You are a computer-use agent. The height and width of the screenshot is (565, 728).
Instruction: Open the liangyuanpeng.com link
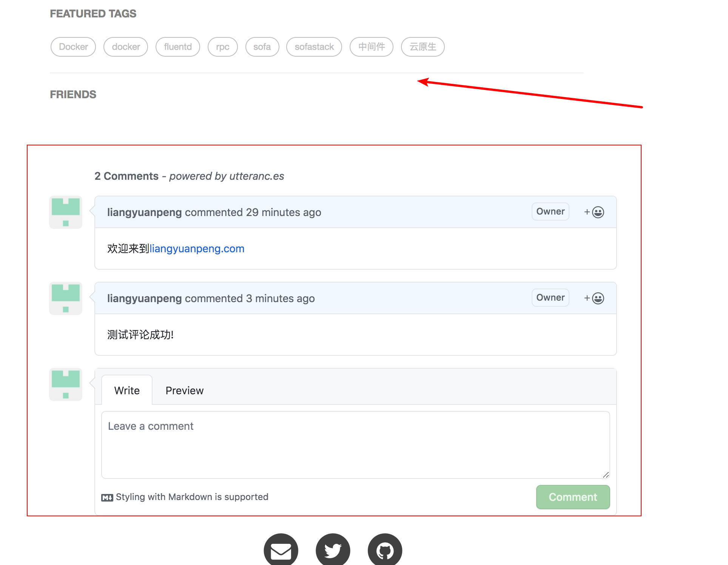tap(197, 249)
